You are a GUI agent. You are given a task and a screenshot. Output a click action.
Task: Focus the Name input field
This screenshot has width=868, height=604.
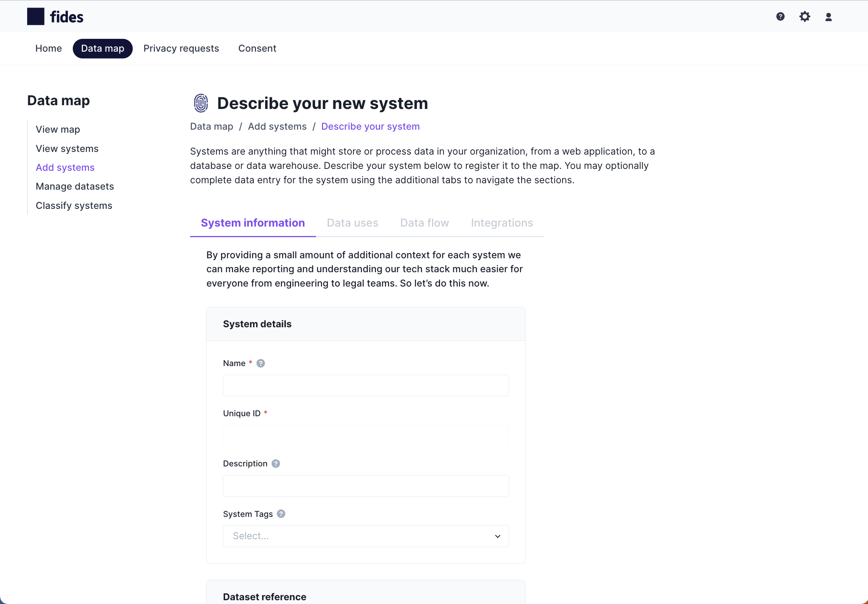(366, 386)
